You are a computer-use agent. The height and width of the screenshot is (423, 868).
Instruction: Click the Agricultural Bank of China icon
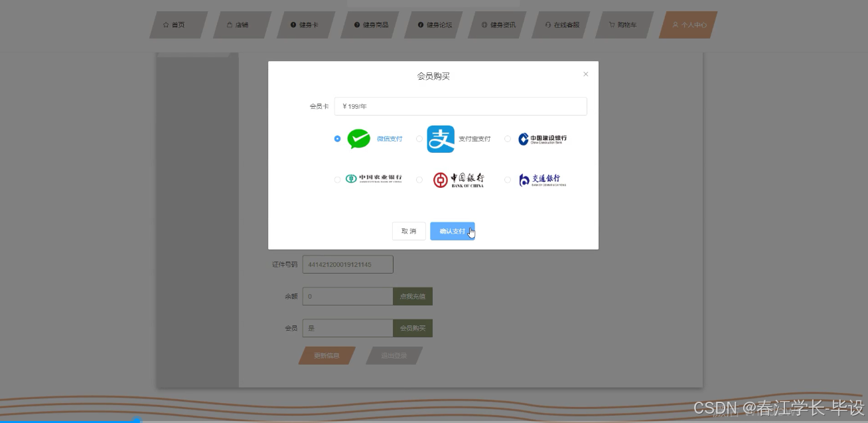[372, 179]
